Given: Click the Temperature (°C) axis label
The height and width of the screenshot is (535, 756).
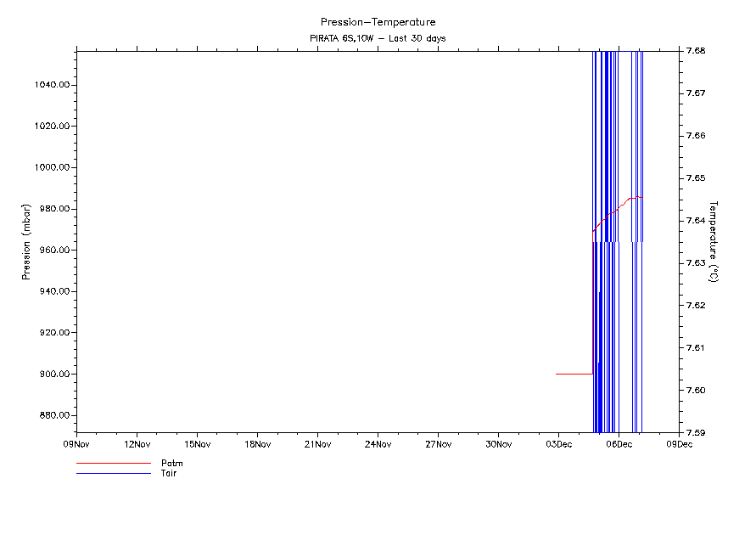Looking at the screenshot, I should pyautogui.click(x=714, y=242).
